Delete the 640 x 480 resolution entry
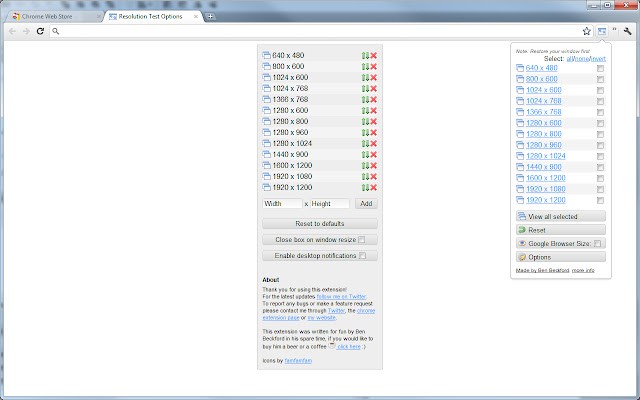640x400 pixels. 373,55
